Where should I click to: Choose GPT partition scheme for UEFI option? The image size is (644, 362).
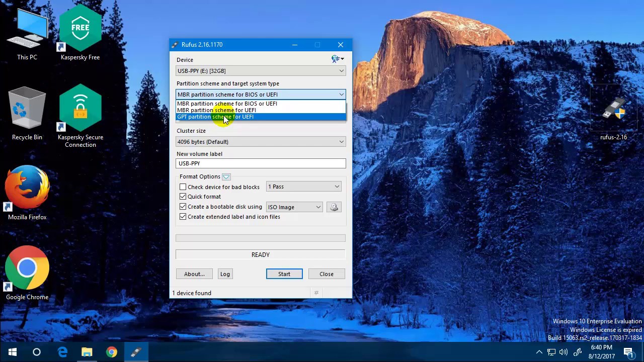[261, 117]
